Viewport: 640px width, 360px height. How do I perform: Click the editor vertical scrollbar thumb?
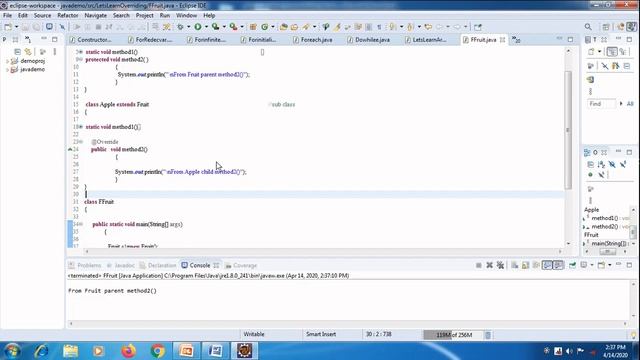(x=568, y=130)
